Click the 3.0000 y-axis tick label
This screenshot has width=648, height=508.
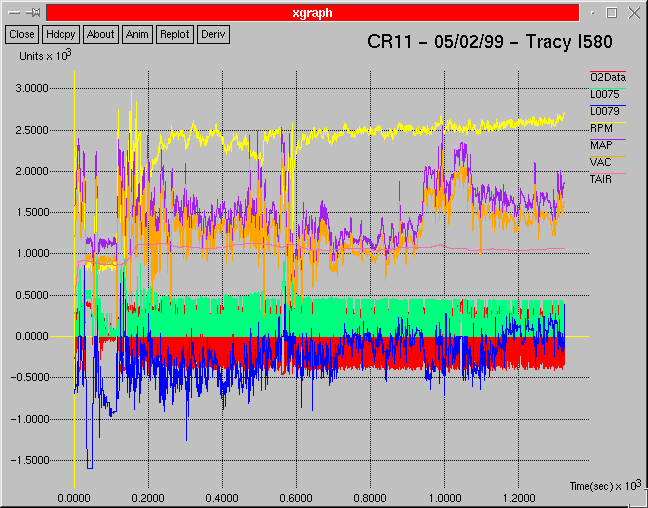tap(32, 88)
